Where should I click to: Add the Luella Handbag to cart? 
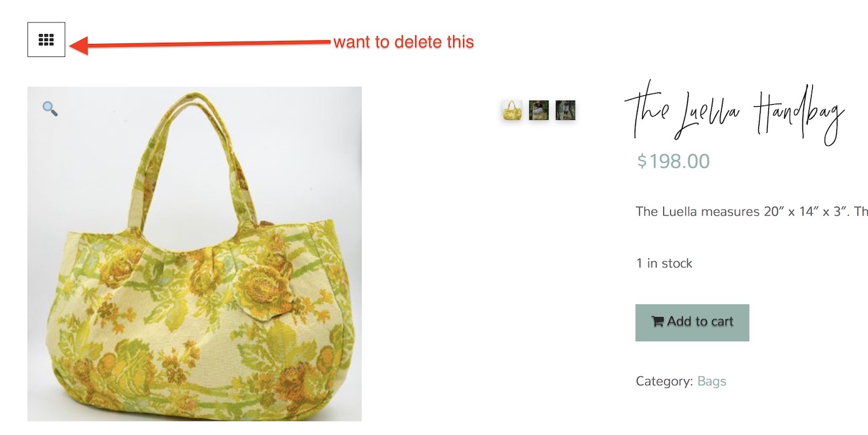692,323
